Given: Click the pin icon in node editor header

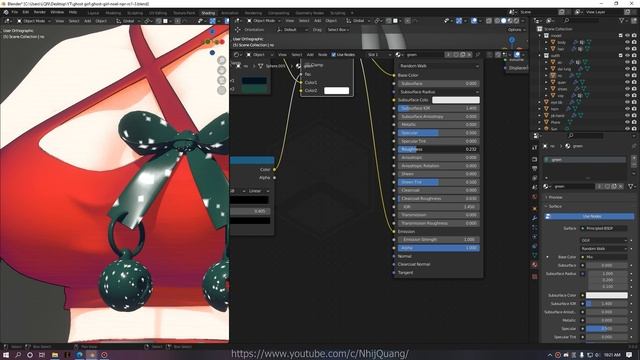Looking at the screenshot, I should (x=478, y=54).
